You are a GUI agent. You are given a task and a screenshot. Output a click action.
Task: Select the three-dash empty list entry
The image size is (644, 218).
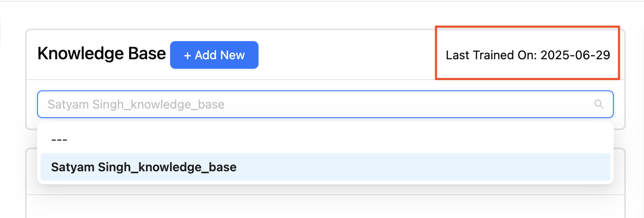325,139
